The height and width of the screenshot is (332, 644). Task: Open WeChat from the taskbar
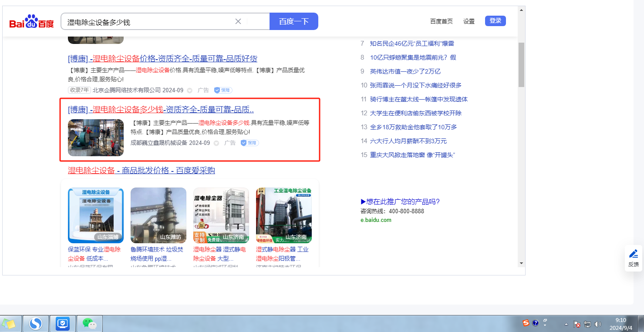[x=89, y=323]
